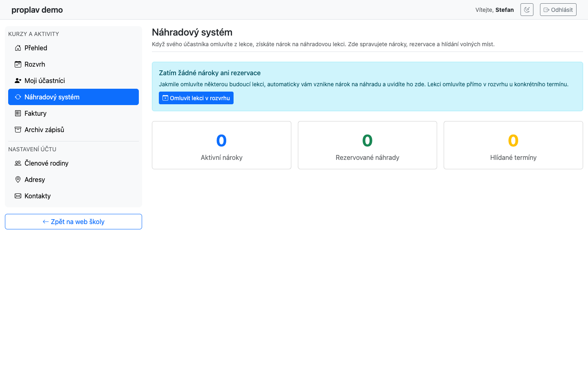Click the Zatím žádné nároky ani rezervace heading
Image resolution: width=588 pixels, height=368 pixels.
pyautogui.click(x=209, y=73)
